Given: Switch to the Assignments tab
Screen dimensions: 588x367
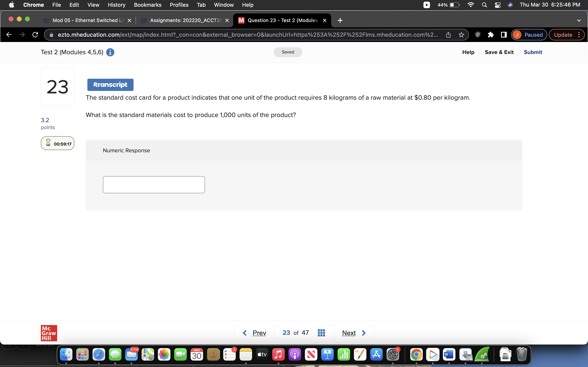Looking at the screenshot, I should 185,20.
